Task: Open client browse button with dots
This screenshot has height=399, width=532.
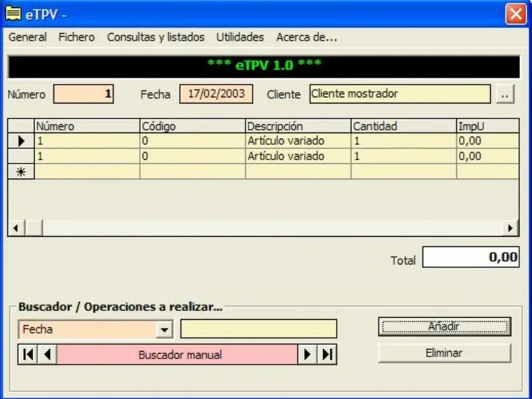Action: click(x=505, y=94)
